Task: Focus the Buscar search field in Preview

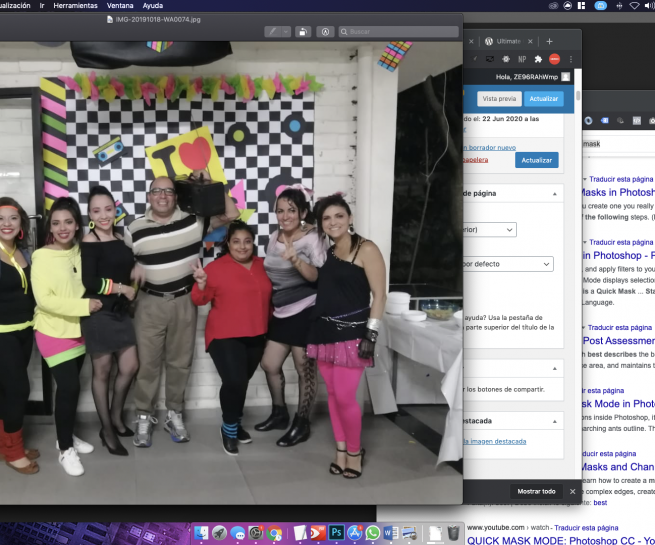Action: (x=399, y=32)
